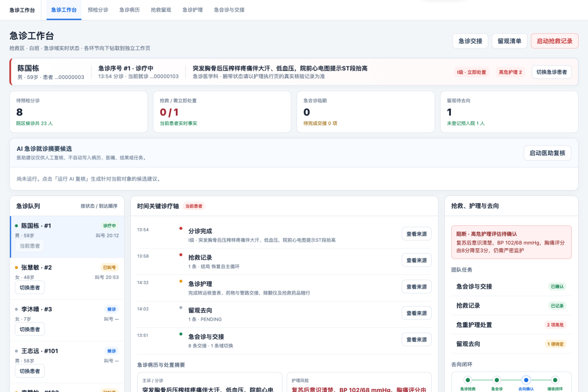This screenshot has height=392, width=588.
Task: Click 候诊 badge for 王志远
Action: (112, 351)
